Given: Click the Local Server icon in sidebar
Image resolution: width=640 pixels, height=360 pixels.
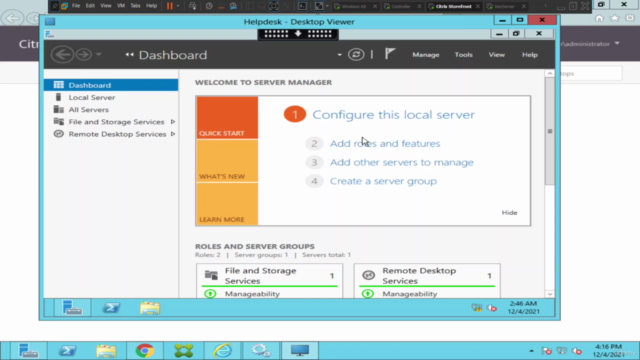Looking at the screenshot, I should click(58, 97).
